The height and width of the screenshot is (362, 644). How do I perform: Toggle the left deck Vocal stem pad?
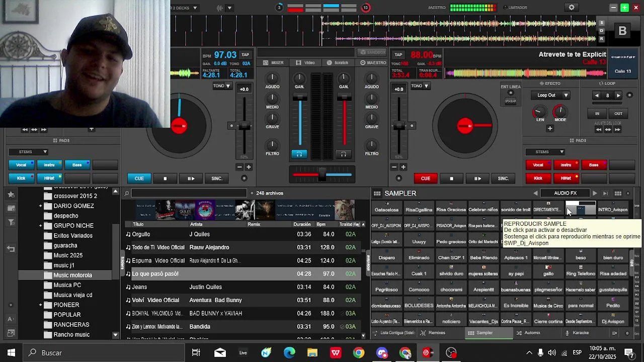tap(21, 165)
